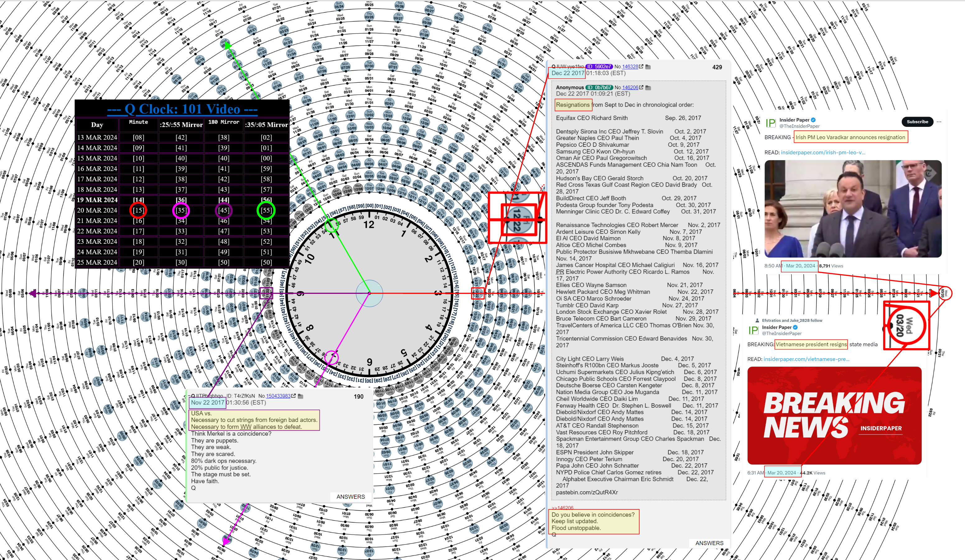Click the clock face center hub circle

pos(369,293)
